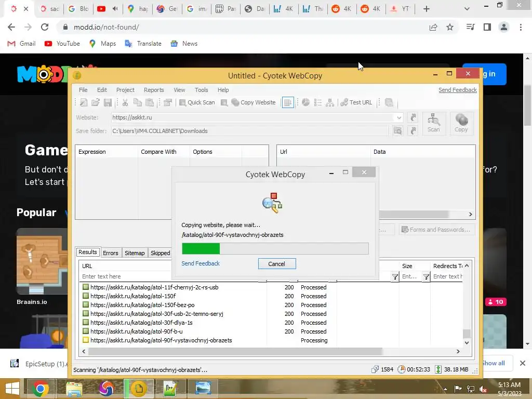Open the File menu in WebCopy
Image resolution: width=532 pixels, height=399 pixels.
tap(83, 90)
